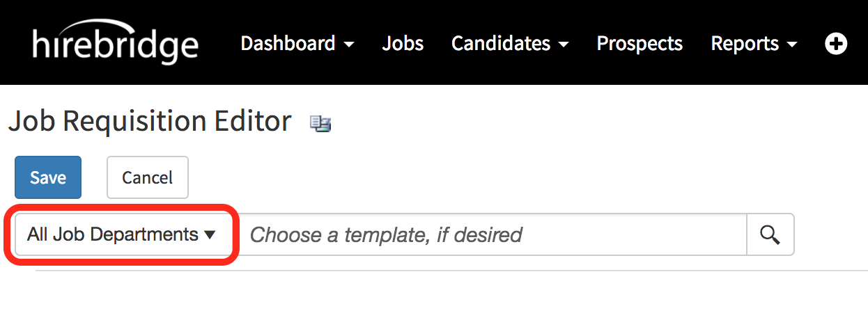The image size is (868, 313).
Task: Expand the caret next to Dashboard
Action: tap(348, 45)
